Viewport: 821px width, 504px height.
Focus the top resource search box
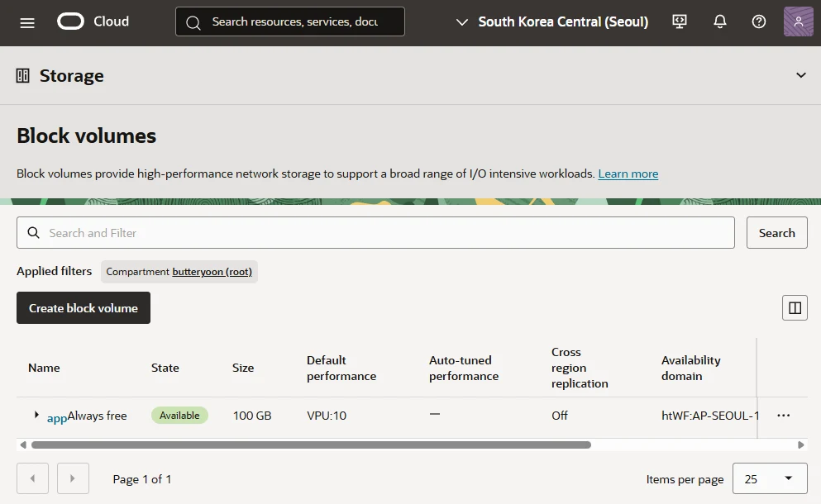click(x=290, y=21)
